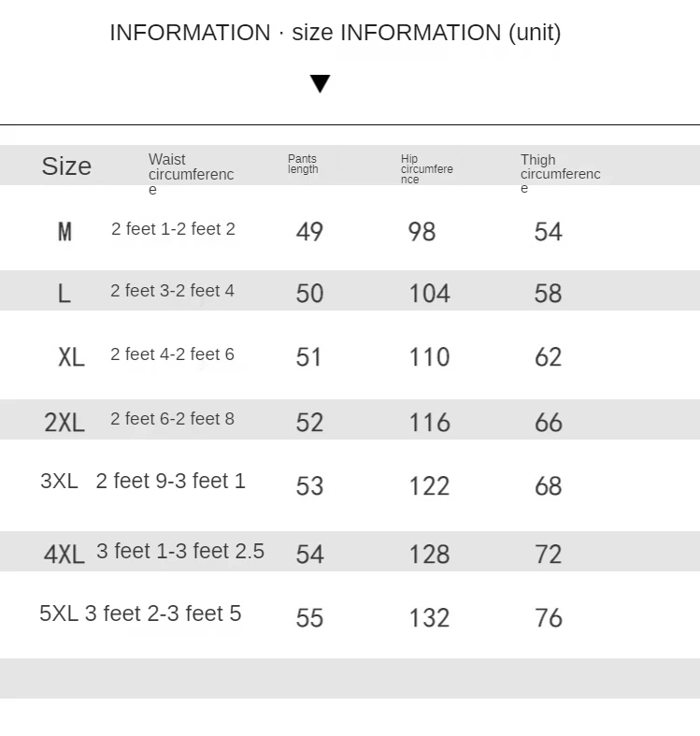The height and width of the screenshot is (736, 700).
Task: Select the XL size row label
Action: pyautogui.click(x=71, y=357)
